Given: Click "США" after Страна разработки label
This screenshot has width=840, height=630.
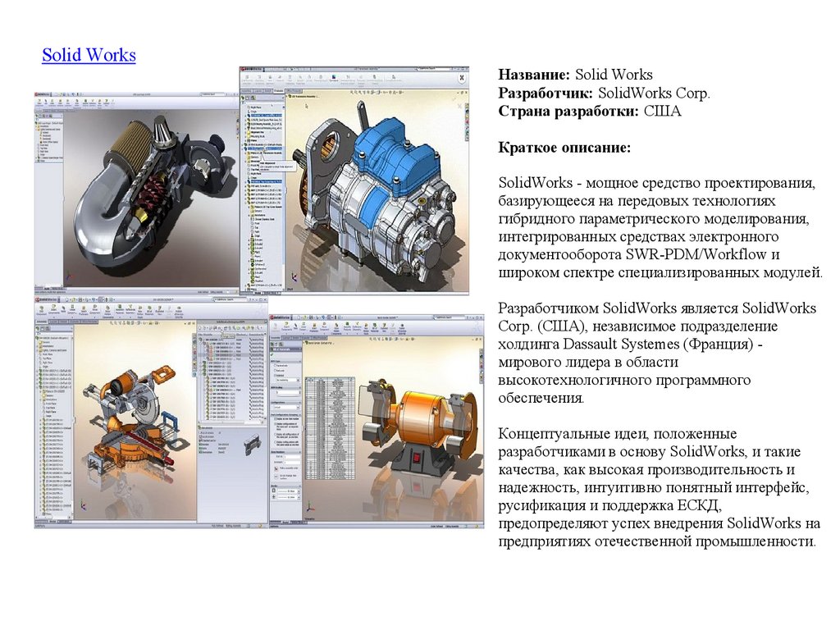Looking at the screenshot, I should click(x=662, y=111).
